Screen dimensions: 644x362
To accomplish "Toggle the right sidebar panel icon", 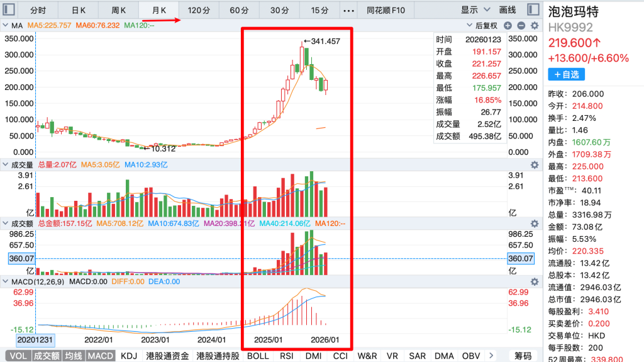I will click(x=532, y=10).
